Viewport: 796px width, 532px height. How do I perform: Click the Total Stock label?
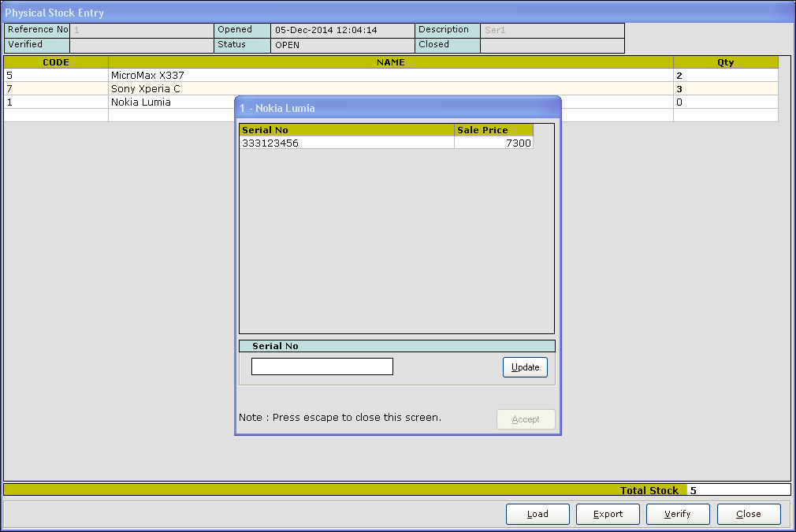coord(649,490)
